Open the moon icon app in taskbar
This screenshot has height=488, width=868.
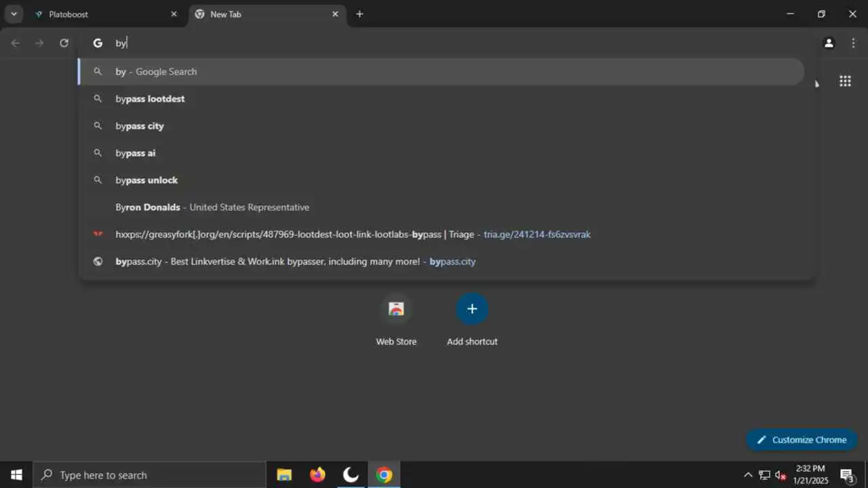click(351, 475)
